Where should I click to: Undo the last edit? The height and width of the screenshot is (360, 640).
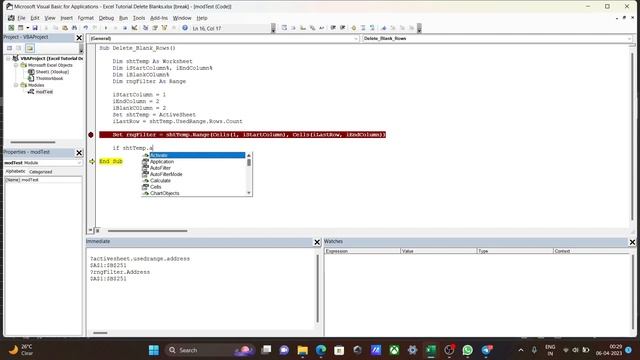tap(85, 28)
